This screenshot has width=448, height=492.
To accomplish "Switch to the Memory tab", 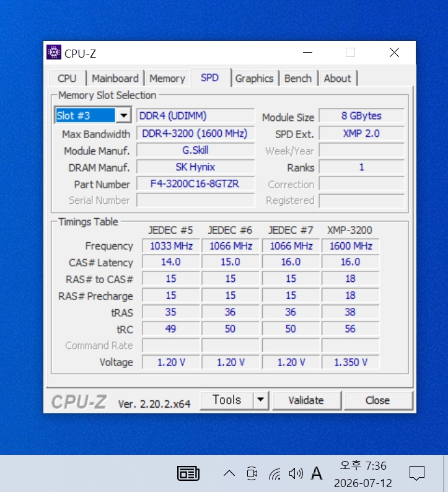I will click(x=167, y=78).
